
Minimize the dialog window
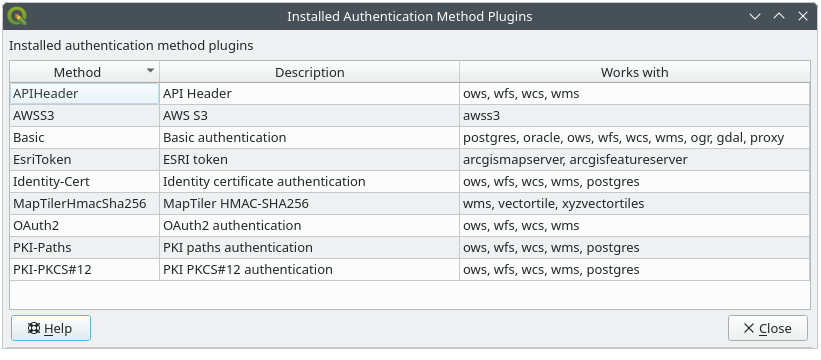(x=755, y=16)
